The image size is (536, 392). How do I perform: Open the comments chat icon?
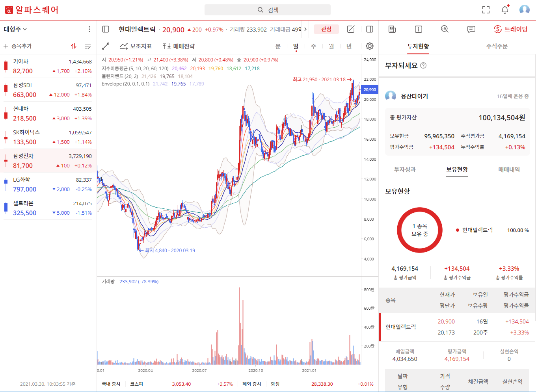pyautogui.click(x=471, y=29)
